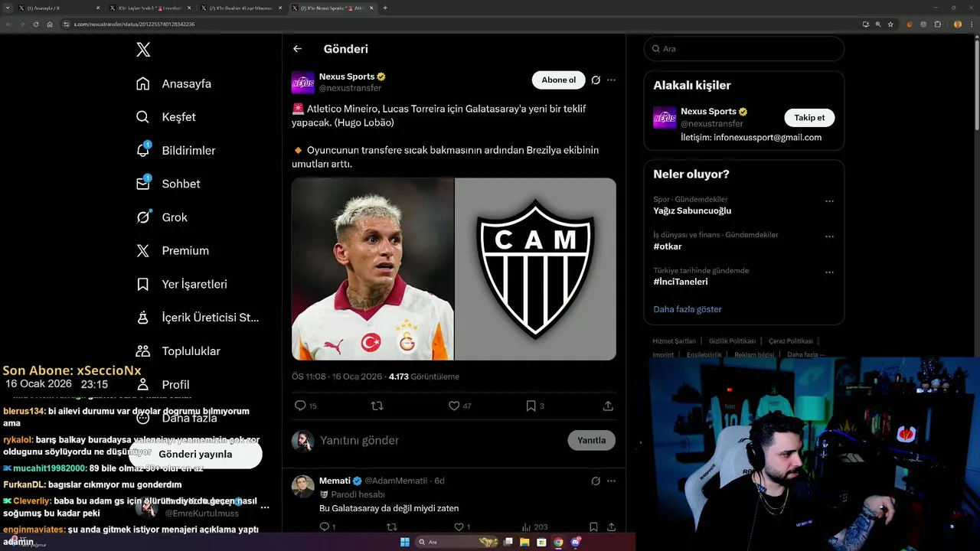Go back with the Gönderi arrow
Screen dimensions: 980x551
tap(298, 49)
